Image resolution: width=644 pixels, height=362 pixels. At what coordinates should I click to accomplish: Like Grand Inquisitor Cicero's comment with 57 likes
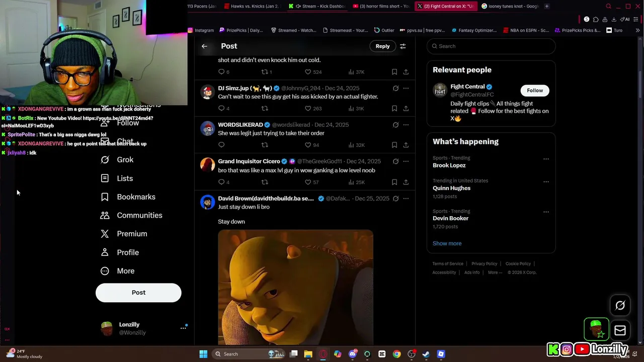pos(312,182)
